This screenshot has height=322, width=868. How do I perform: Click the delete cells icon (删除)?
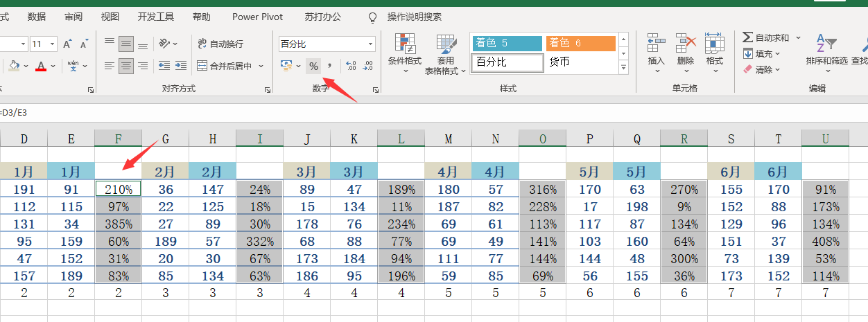[x=685, y=48]
